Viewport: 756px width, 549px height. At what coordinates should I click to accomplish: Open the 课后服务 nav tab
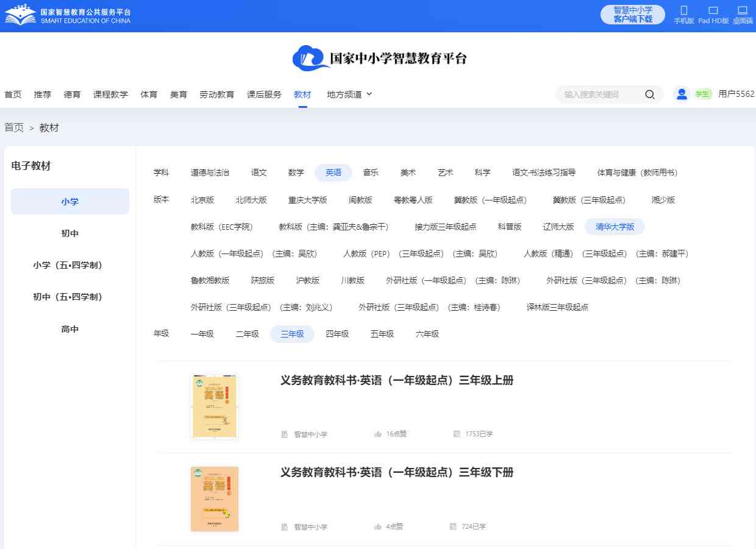pyautogui.click(x=264, y=94)
